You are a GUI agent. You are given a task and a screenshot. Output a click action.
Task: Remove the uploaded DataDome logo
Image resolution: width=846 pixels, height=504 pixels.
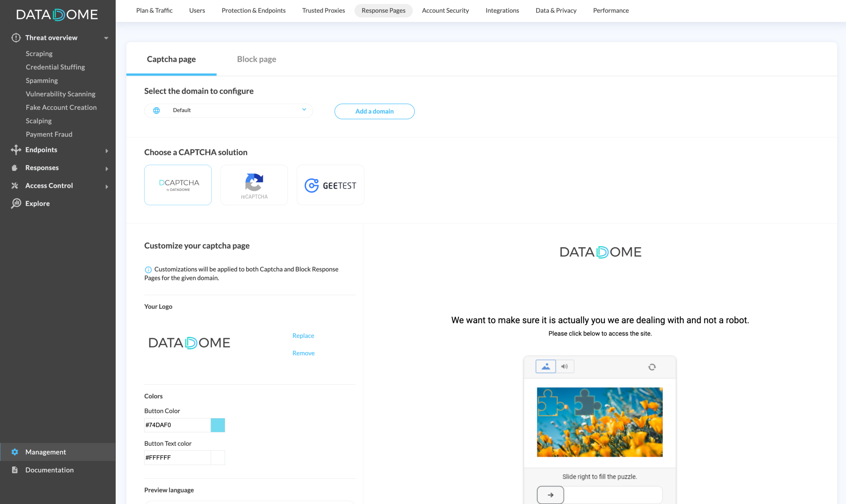coord(303,353)
